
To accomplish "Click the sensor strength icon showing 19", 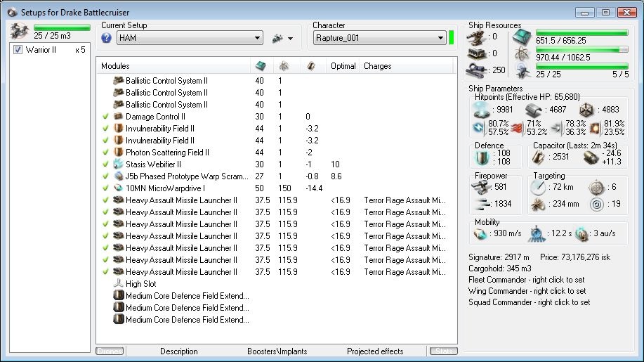I will [x=597, y=204].
